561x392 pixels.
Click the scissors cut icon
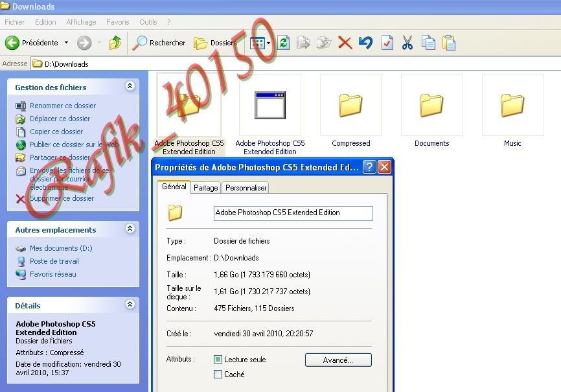tap(407, 43)
